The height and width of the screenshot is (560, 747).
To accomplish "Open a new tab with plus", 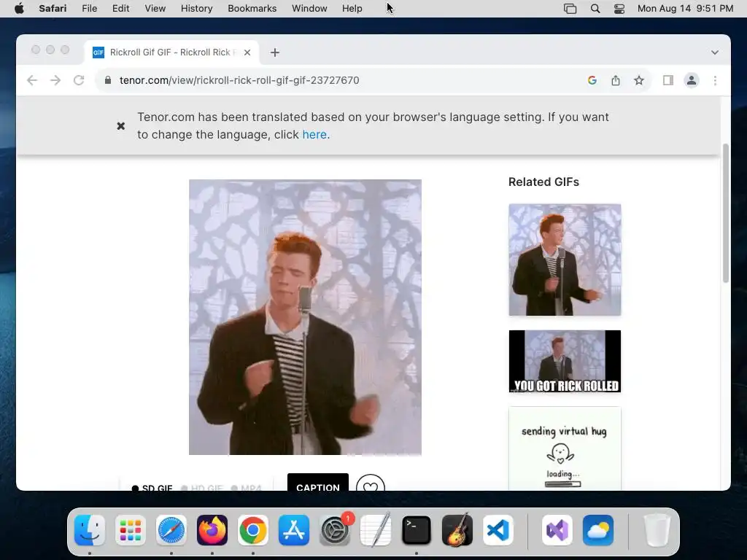I will coord(275,52).
